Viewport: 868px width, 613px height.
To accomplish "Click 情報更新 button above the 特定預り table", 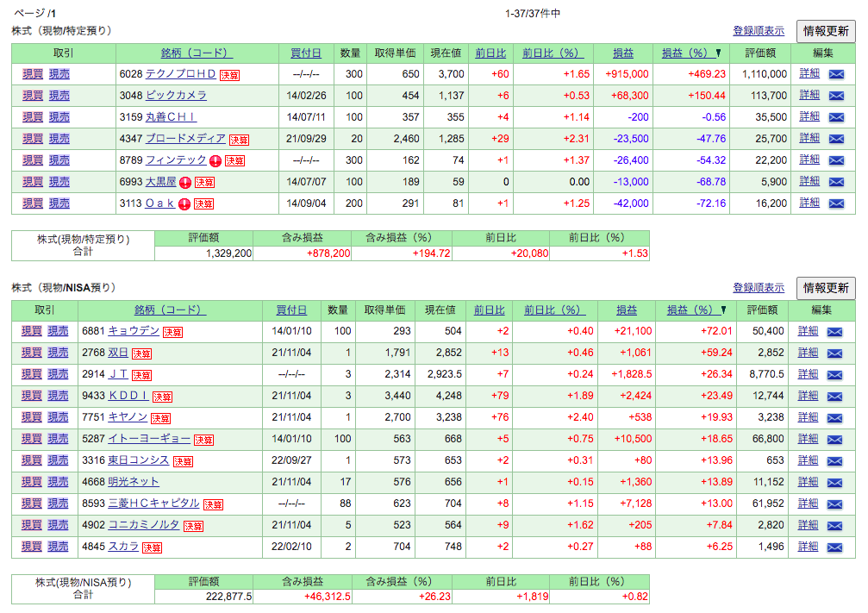I will 826,31.
